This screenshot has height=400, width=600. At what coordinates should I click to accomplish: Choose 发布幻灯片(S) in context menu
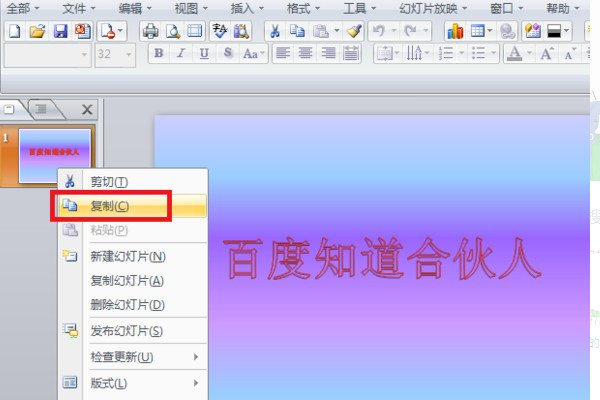tap(133, 331)
